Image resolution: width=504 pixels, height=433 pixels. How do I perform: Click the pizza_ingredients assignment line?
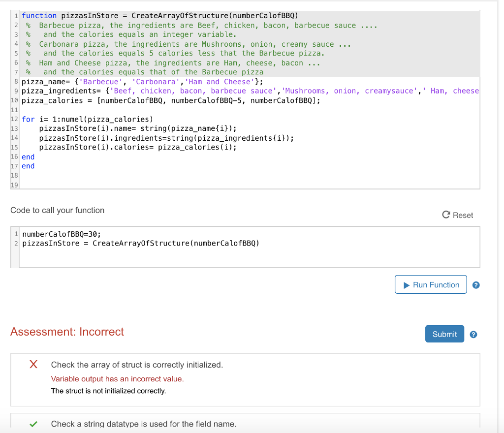(250, 91)
